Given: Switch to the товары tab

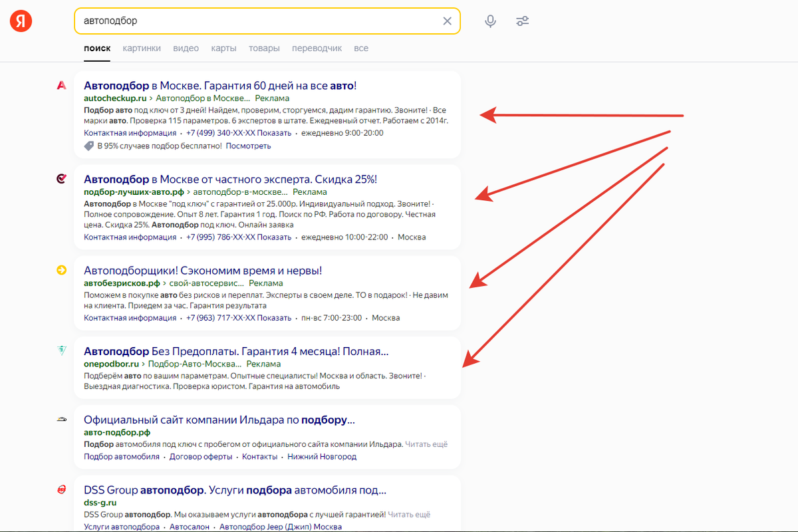Looking at the screenshot, I should 264,48.
